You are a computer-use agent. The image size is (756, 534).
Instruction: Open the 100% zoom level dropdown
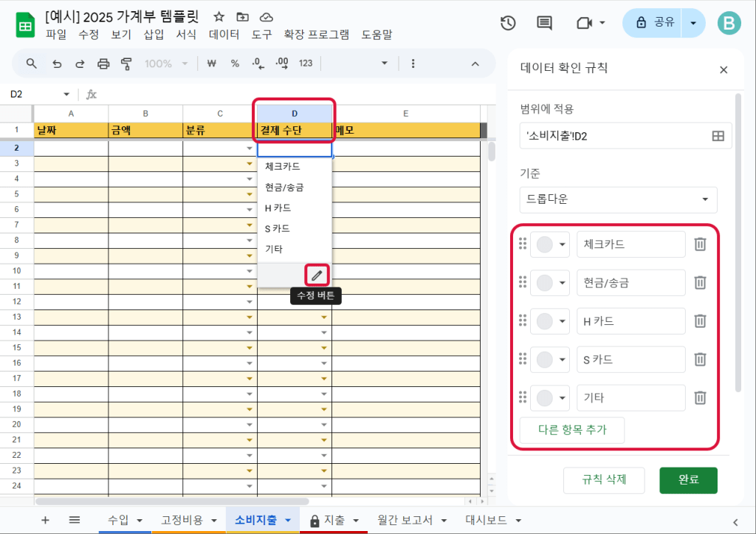click(166, 64)
